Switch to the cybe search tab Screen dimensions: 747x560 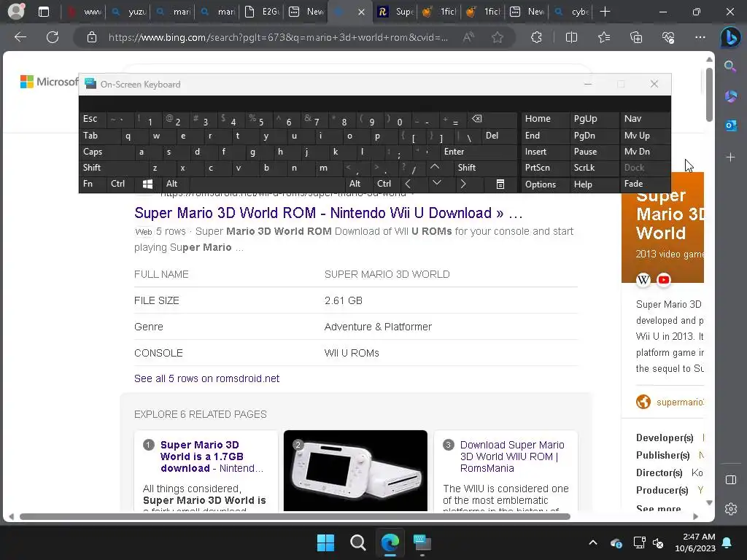click(x=570, y=12)
